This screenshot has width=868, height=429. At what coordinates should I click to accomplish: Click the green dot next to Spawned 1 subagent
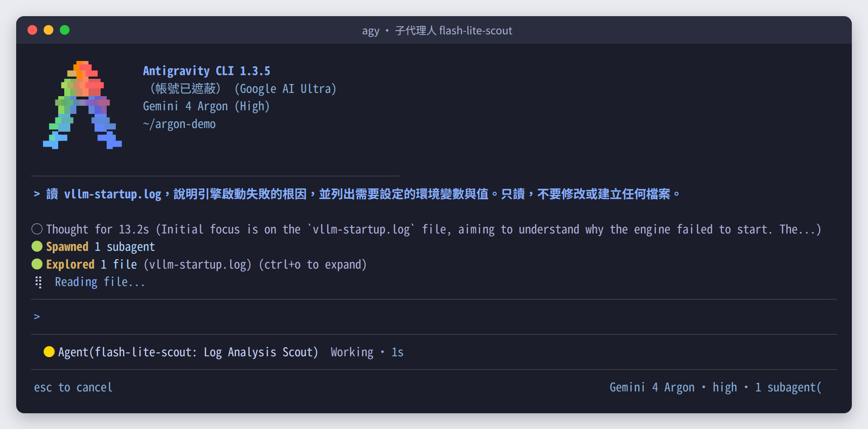(37, 246)
